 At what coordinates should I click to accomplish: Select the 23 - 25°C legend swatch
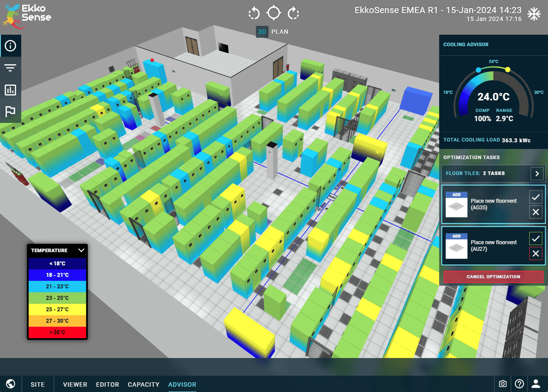pos(57,298)
